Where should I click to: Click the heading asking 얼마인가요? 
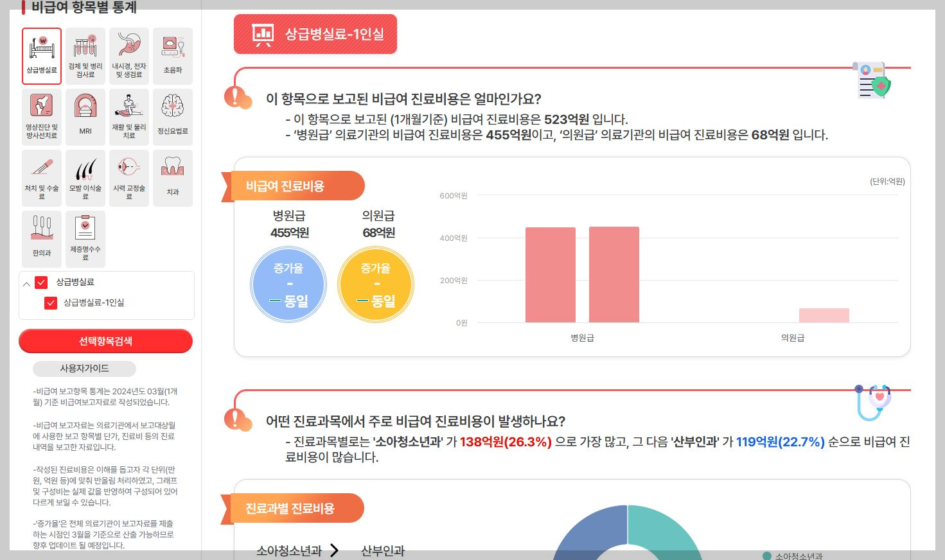pos(403,99)
